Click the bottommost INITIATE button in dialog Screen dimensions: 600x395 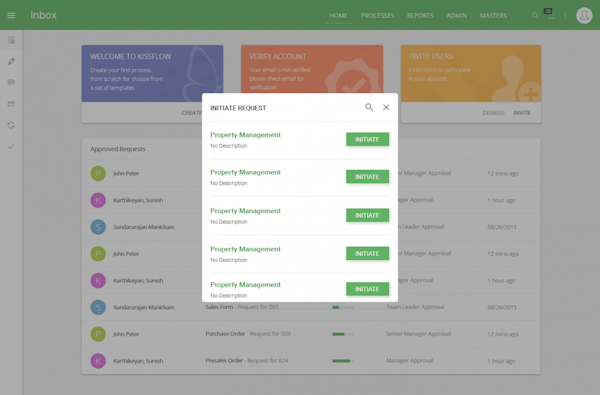click(x=367, y=289)
